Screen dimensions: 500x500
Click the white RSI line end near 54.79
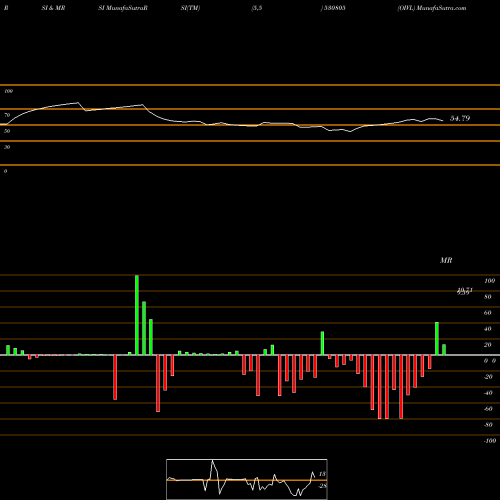pyautogui.click(x=443, y=120)
